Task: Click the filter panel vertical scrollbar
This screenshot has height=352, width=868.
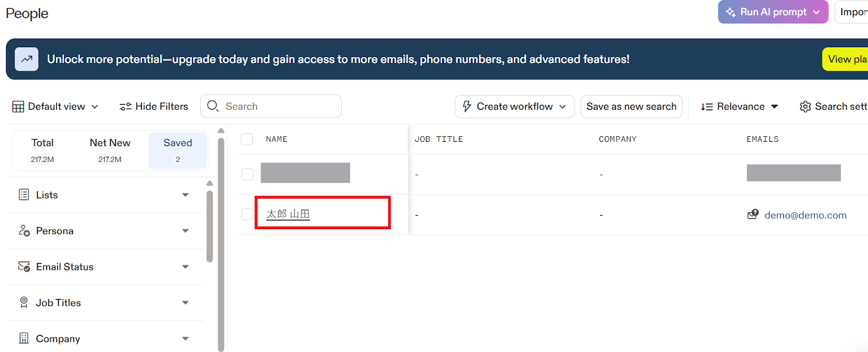Action: pyautogui.click(x=210, y=226)
